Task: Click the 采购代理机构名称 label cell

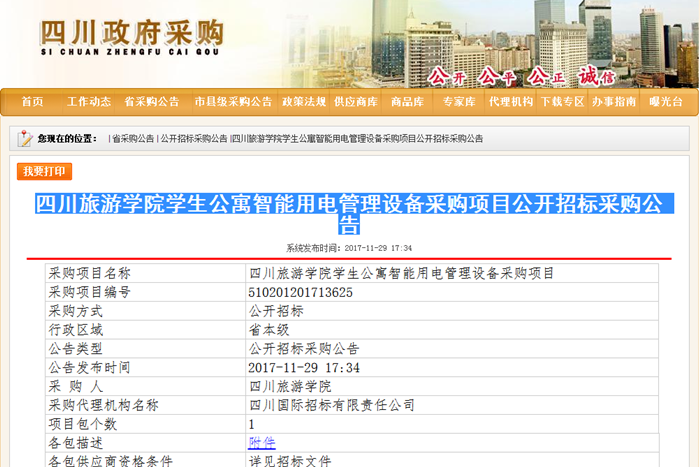Action: (145, 405)
